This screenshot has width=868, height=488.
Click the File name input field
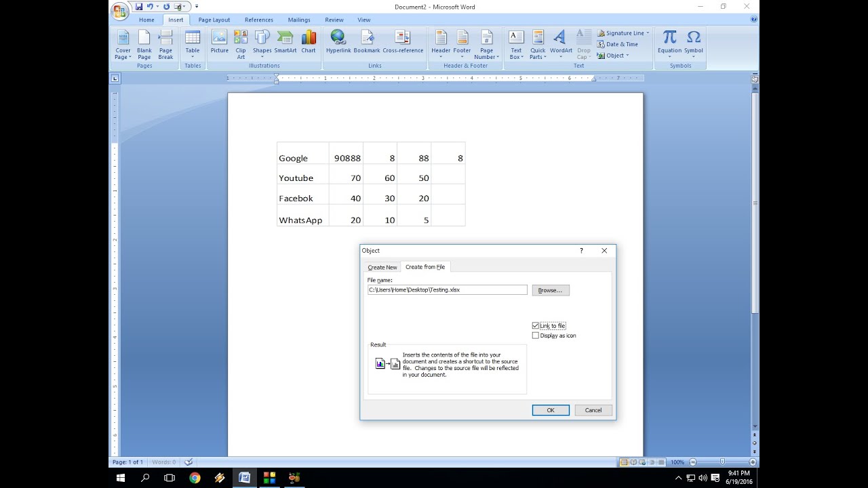pos(447,289)
